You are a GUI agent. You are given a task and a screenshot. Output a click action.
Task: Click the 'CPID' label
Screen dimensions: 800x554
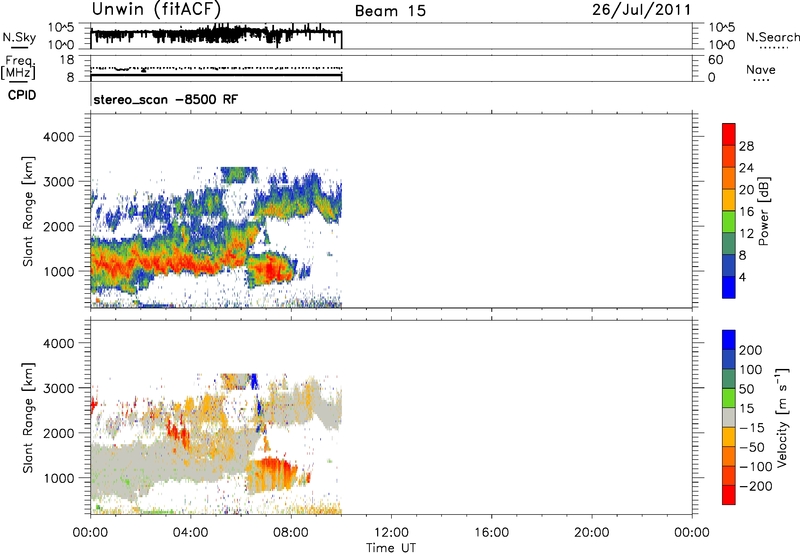click(x=22, y=95)
